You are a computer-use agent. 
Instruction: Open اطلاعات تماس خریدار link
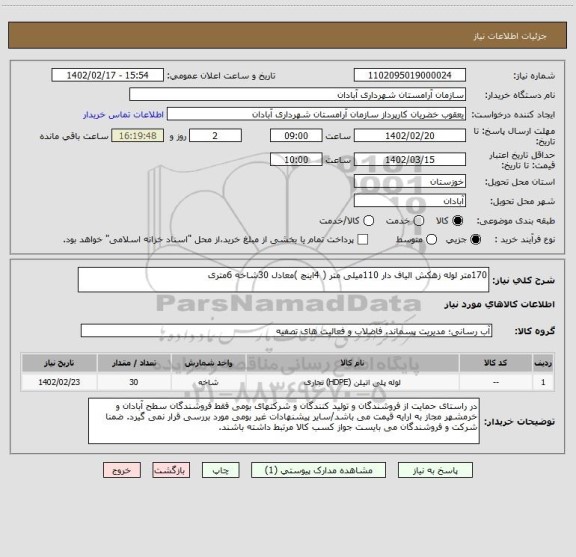[x=123, y=115]
